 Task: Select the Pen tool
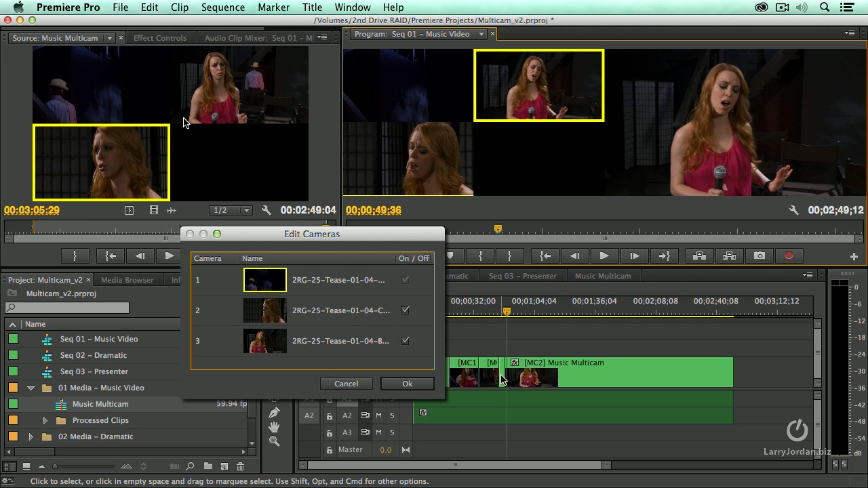274,413
